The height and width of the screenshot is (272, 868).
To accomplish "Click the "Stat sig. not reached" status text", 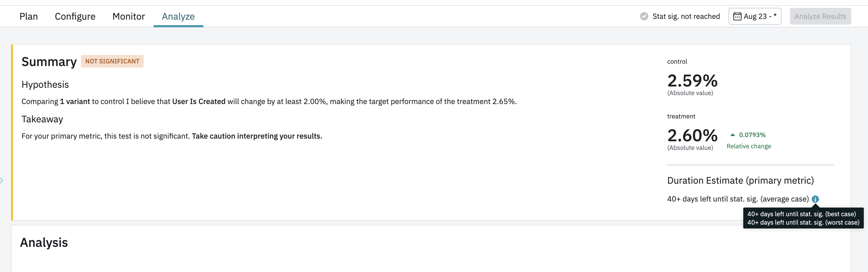I will [686, 17].
